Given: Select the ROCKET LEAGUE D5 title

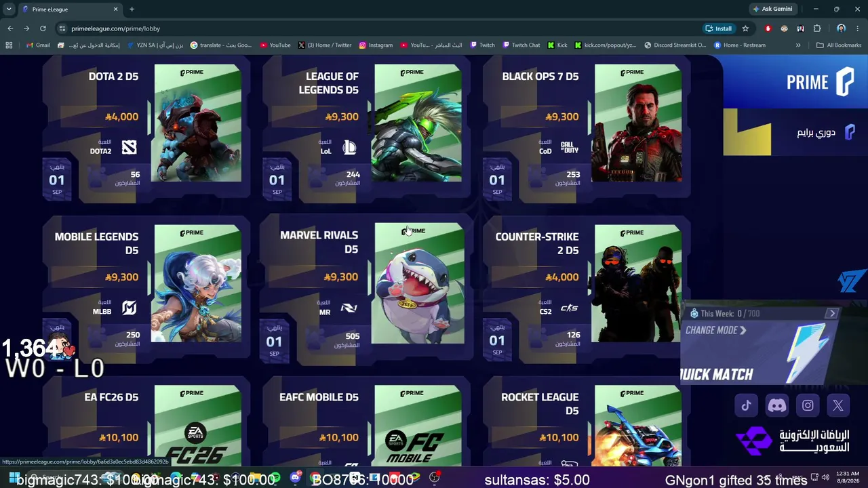Looking at the screenshot, I should coord(540,404).
